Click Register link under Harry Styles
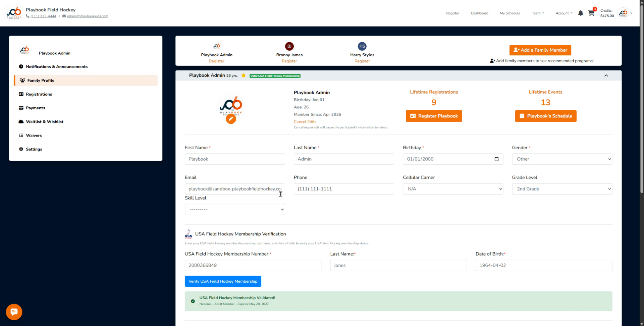644x326 pixels. click(x=362, y=61)
